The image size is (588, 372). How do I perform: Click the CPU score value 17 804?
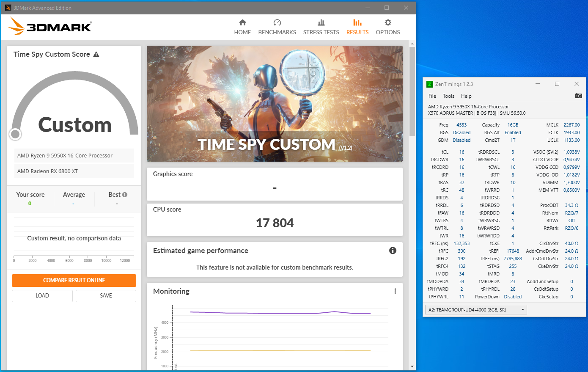(x=275, y=223)
